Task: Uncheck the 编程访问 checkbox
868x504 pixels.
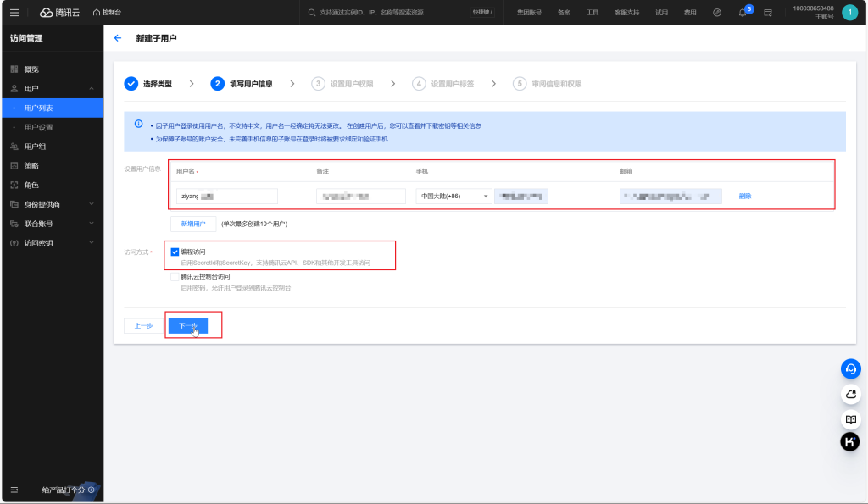Action: pyautogui.click(x=175, y=252)
